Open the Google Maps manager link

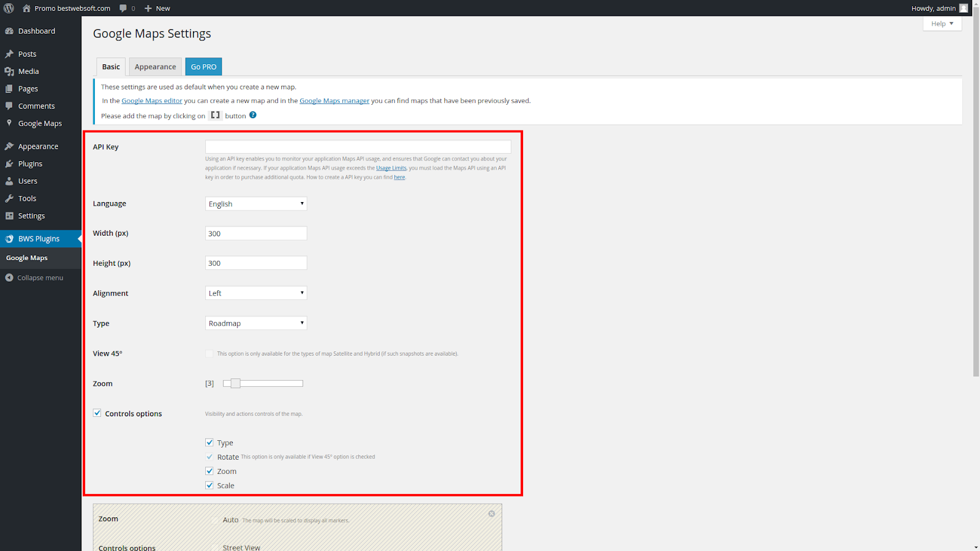(x=334, y=100)
